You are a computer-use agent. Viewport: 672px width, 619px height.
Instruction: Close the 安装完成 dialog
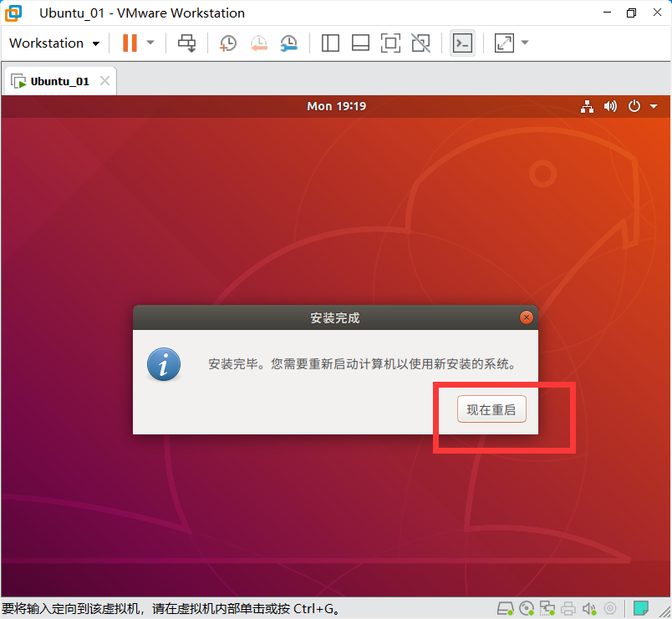pyautogui.click(x=527, y=317)
